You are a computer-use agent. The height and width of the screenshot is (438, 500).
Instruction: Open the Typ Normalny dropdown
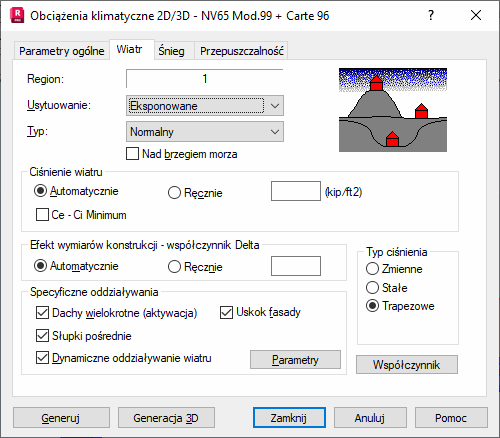205,132
